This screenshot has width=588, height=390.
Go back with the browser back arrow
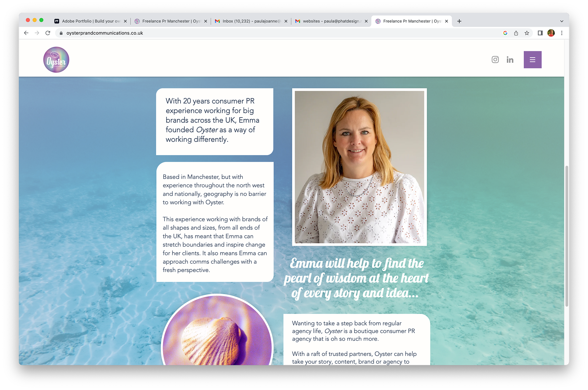click(26, 33)
